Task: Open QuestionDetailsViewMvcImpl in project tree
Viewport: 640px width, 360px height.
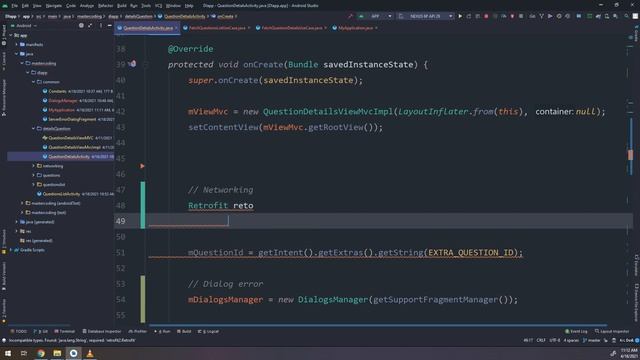Action: pyautogui.click(x=74, y=147)
